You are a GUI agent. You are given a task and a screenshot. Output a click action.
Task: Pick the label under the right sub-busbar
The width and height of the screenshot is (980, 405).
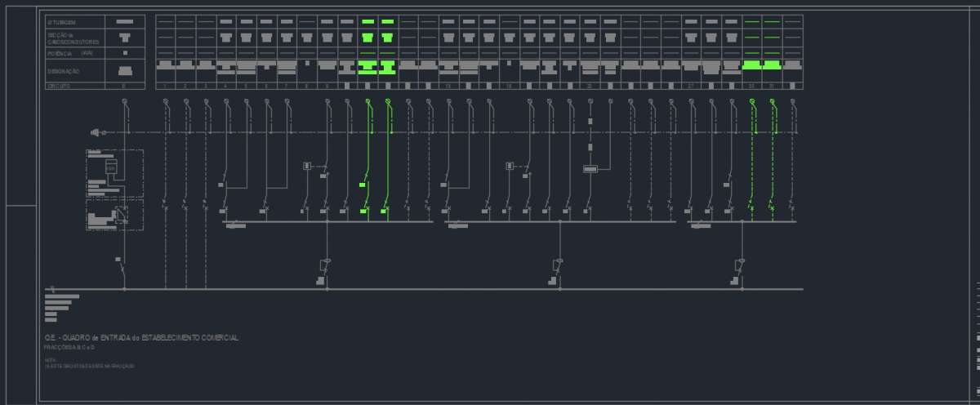pyautogui.click(x=700, y=226)
